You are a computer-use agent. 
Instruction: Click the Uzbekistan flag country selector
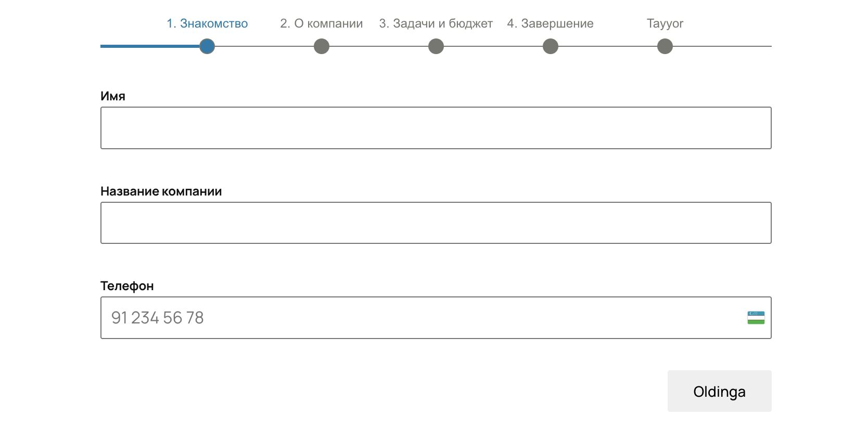pos(756,318)
